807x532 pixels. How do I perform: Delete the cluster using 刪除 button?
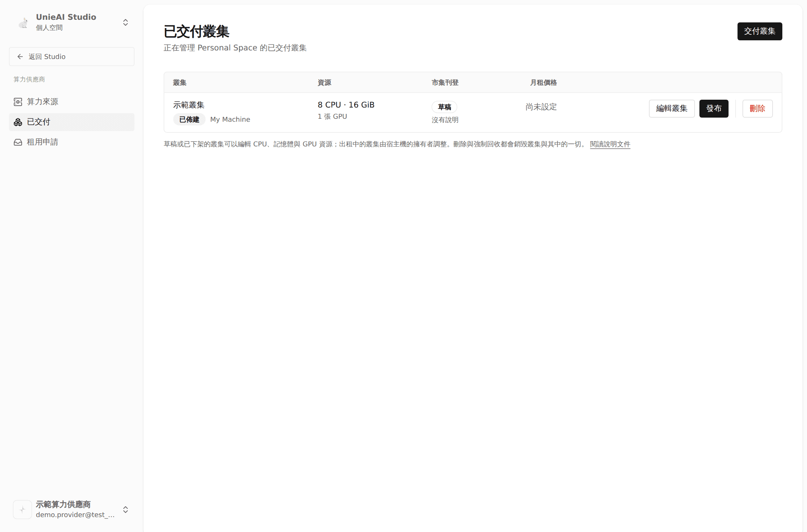[757, 109]
